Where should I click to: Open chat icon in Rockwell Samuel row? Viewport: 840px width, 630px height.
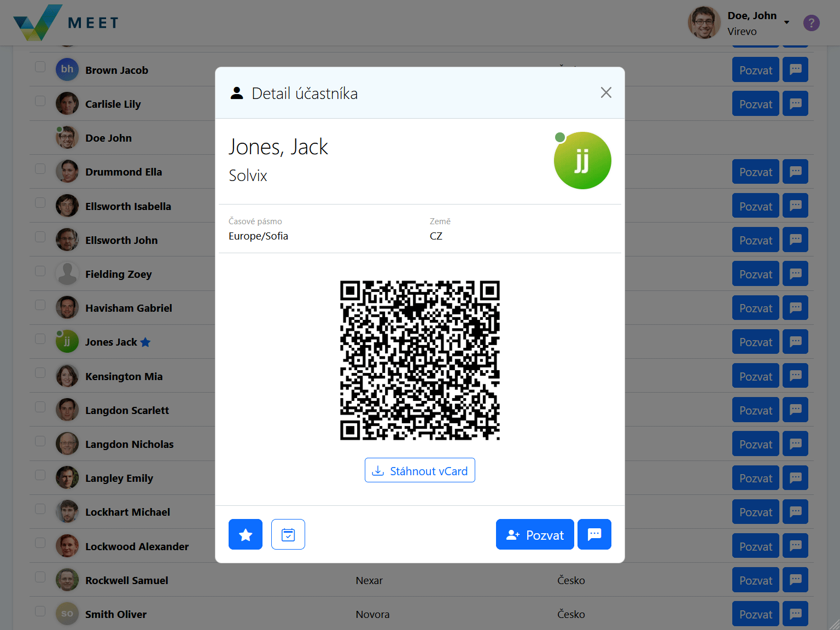click(795, 580)
